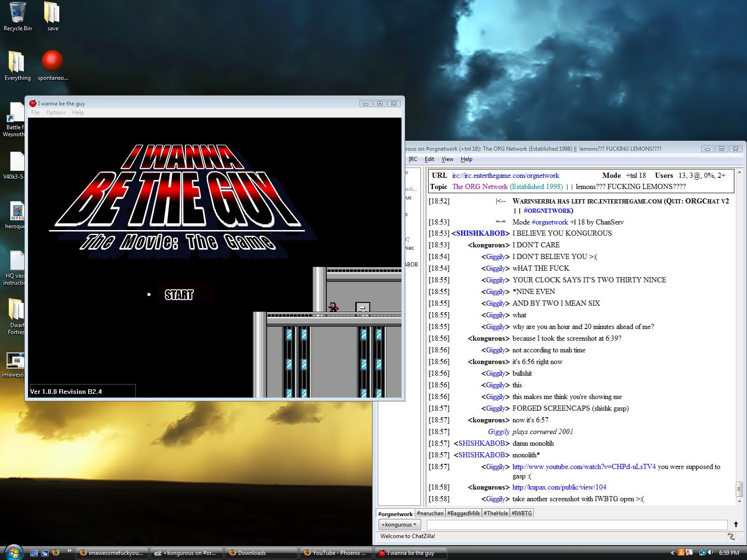Image resolution: width=747 pixels, height=560 pixels.
Task: Open the +kongurous nickname dropdown
Action: click(399, 525)
